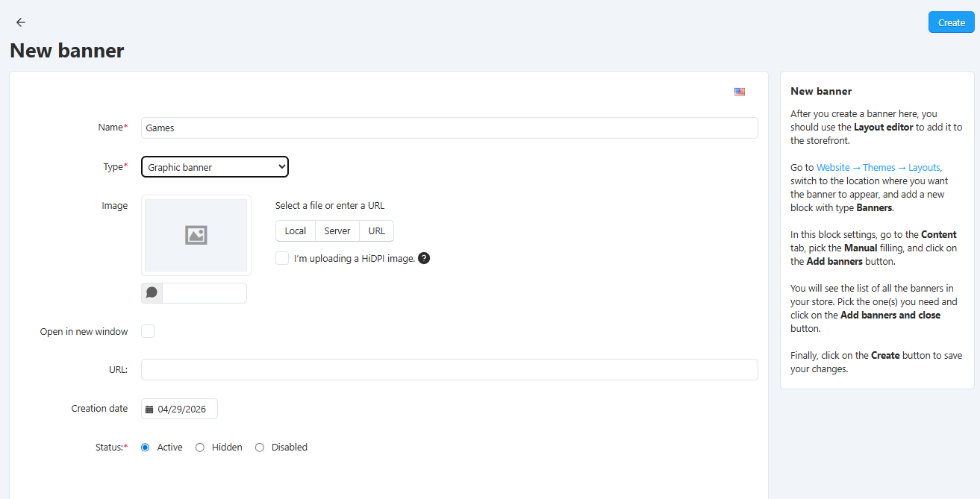980x499 pixels.
Task: Select the Hidden status radio button
Action: [x=200, y=448]
